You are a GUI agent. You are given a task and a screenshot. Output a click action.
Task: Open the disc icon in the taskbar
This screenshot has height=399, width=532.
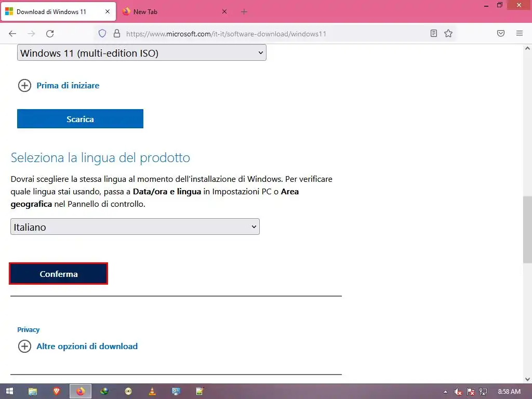tap(128, 391)
